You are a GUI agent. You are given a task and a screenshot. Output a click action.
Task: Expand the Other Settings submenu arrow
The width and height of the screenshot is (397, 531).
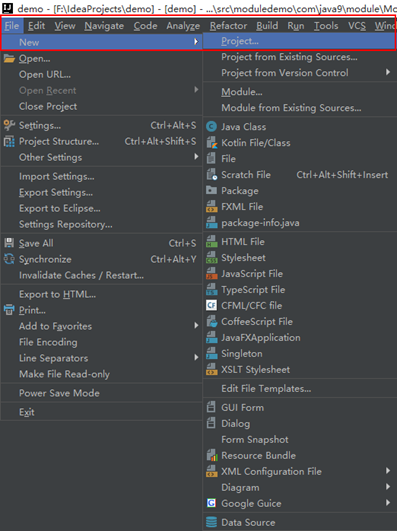pyautogui.click(x=196, y=156)
